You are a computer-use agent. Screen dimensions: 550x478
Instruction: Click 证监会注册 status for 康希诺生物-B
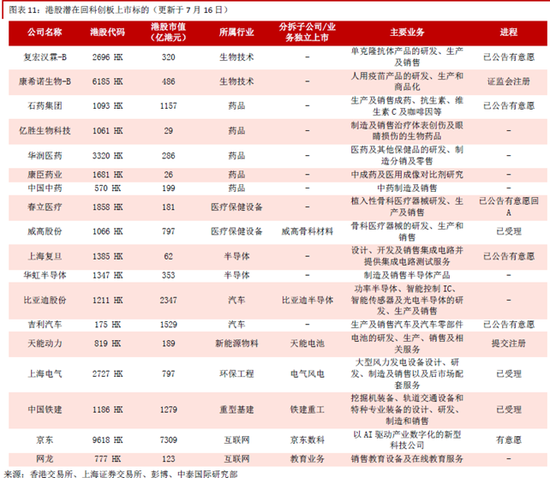coord(509,82)
